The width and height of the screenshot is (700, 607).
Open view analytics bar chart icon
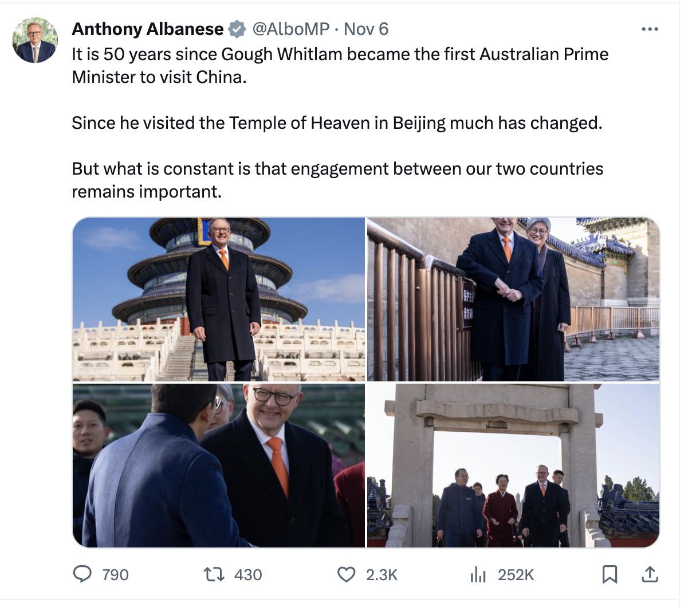(478, 574)
